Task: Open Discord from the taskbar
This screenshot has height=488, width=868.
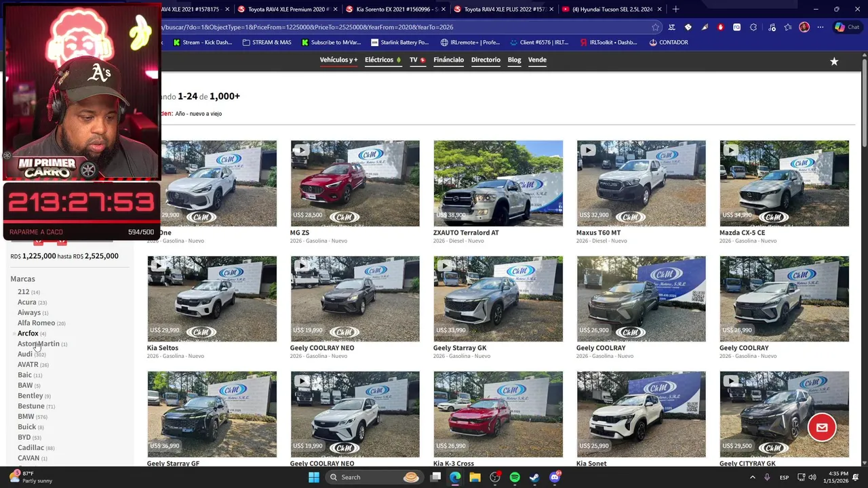Action: pyautogui.click(x=555, y=477)
